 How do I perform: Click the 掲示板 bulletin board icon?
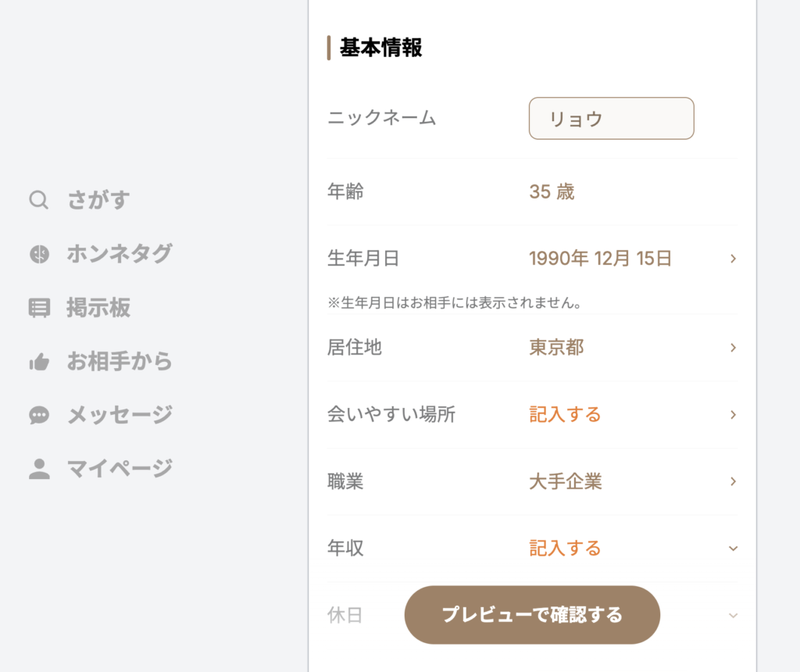pos(39,308)
